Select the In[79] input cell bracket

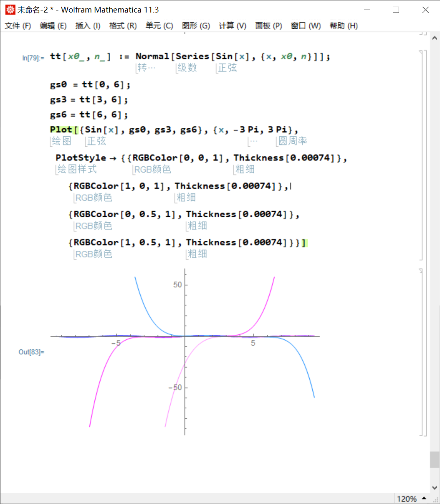pos(420,155)
